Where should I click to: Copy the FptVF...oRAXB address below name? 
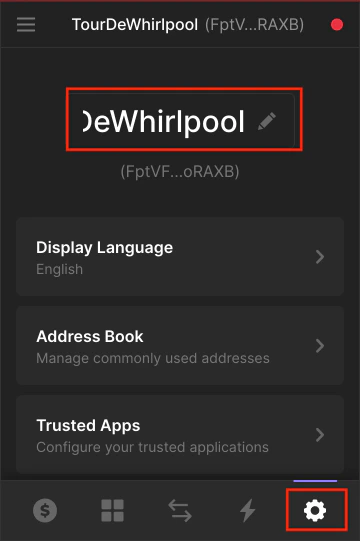180,171
